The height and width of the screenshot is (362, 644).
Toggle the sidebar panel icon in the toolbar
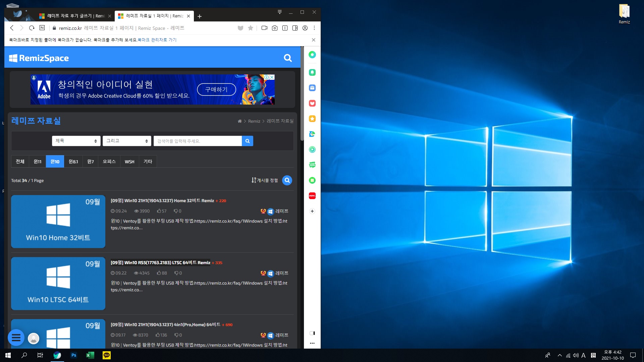pyautogui.click(x=295, y=28)
